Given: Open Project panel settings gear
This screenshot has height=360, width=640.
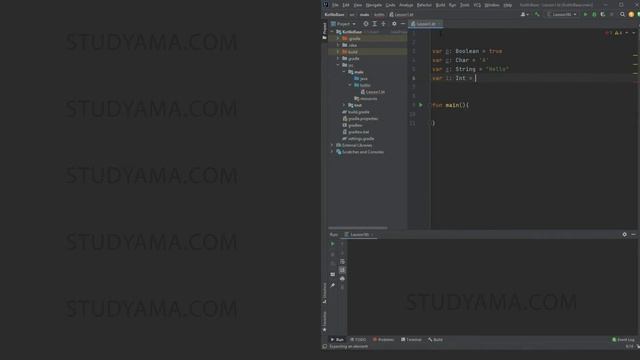Looking at the screenshot, I should (394, 24).
